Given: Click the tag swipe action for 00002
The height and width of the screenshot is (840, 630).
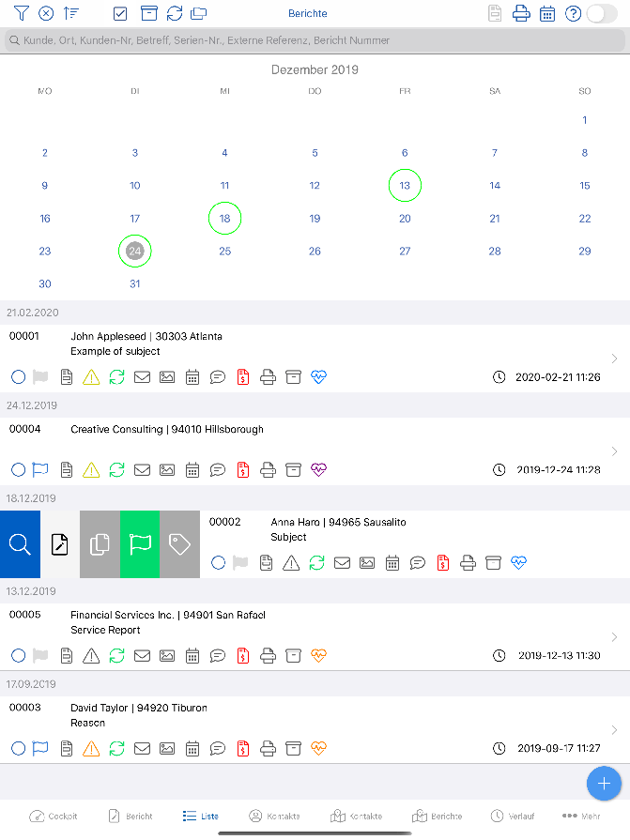Looking at the screenshot, I should click(x=180, y=544).
